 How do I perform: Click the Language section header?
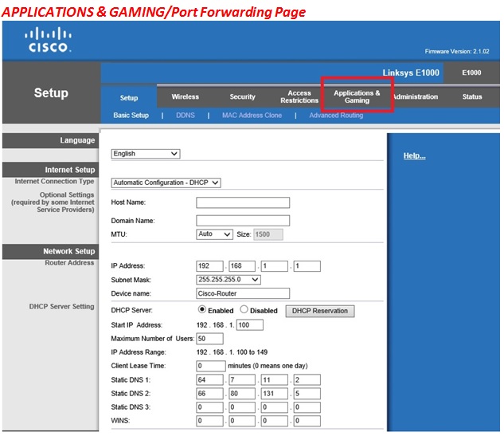(x=50, y=140)
